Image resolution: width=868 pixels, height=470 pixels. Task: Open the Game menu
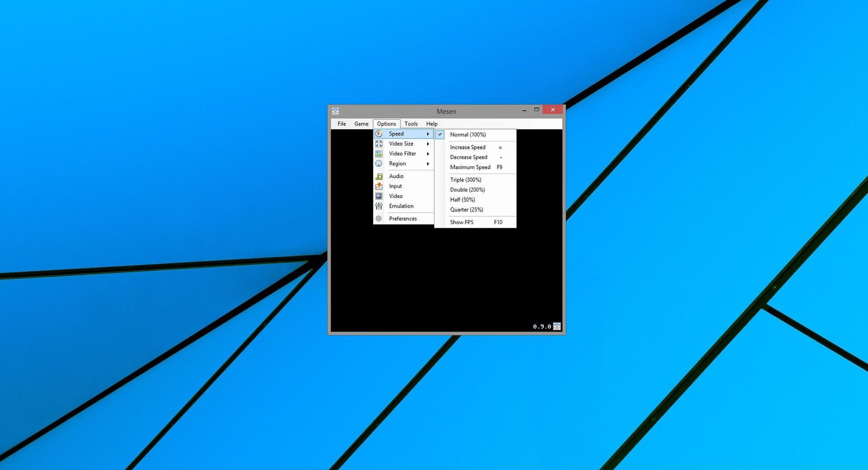[361, 123]
